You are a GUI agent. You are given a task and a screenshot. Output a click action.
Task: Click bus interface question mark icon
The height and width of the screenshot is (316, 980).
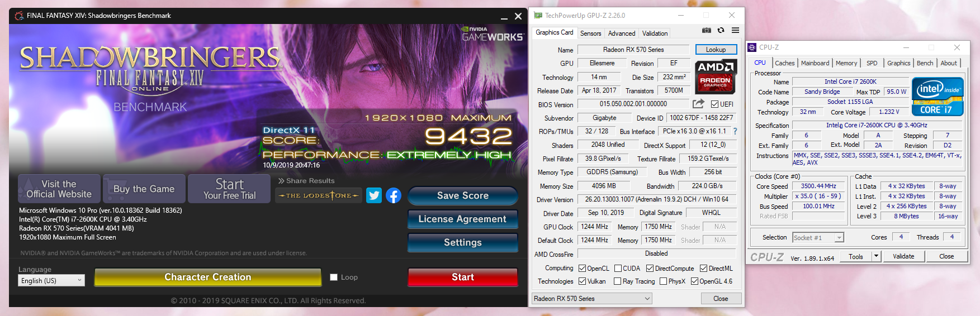pos(735,131)
